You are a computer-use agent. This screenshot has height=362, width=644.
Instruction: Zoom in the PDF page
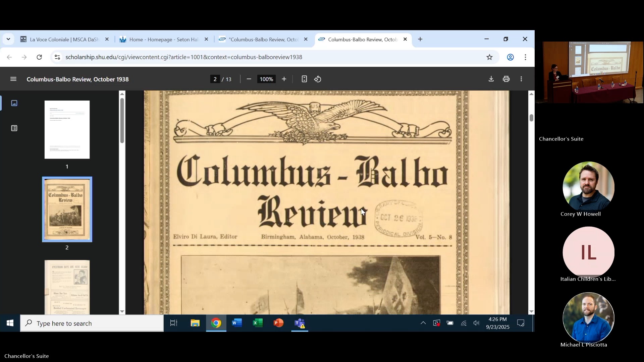(284, 79)
